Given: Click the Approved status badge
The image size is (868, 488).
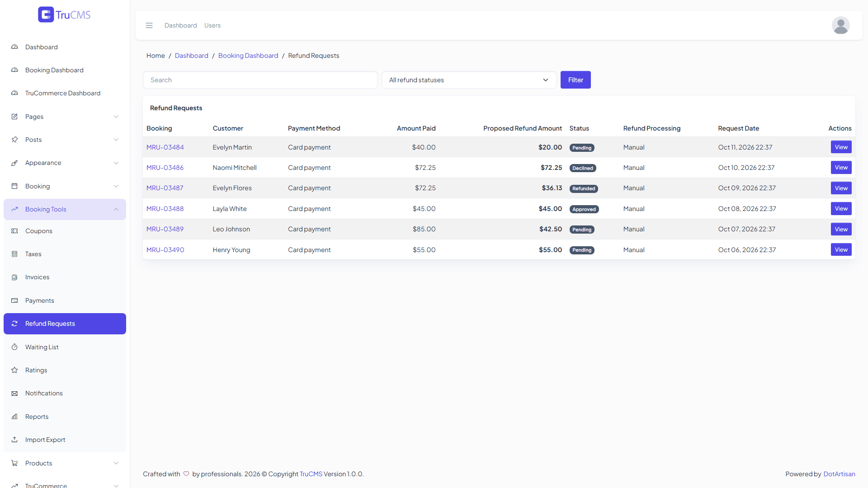Looking at the screenshot, I should [584, 209].
